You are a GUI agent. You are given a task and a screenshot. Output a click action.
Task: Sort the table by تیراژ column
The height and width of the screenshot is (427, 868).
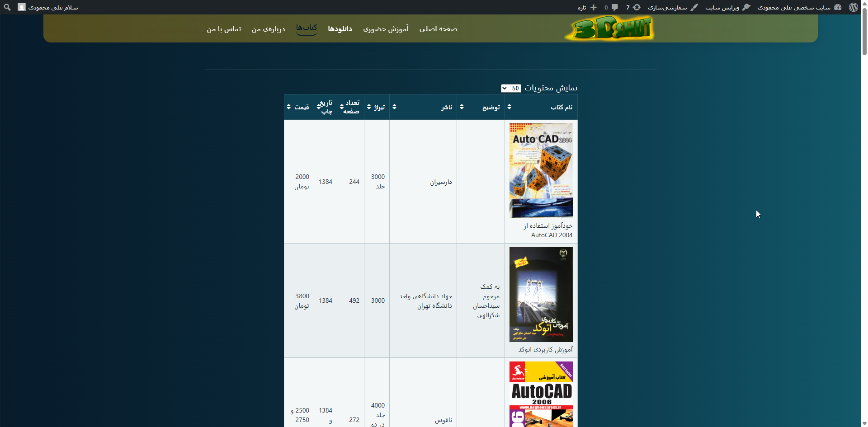point(377,107)
